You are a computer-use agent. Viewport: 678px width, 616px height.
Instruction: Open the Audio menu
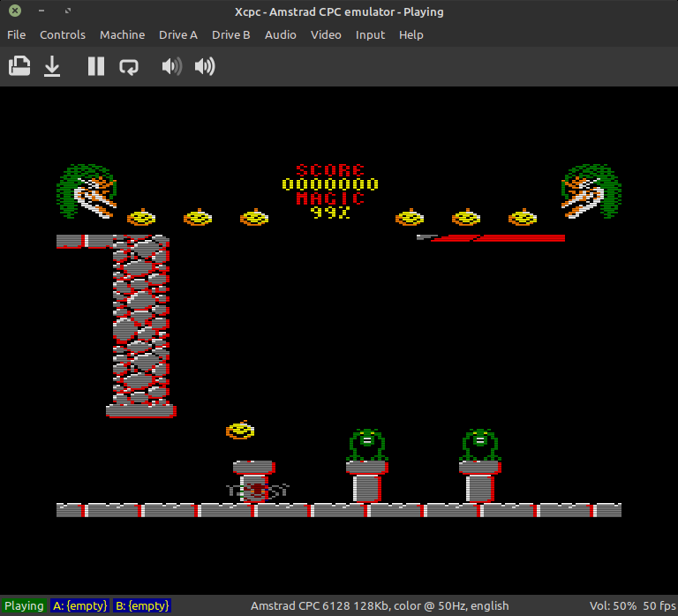pyautogui.click(x=280, y=34)
